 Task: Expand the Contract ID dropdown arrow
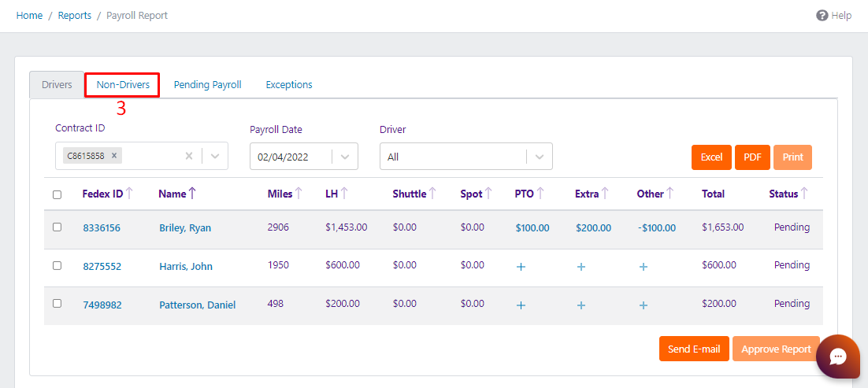click(x=216, y=156)
